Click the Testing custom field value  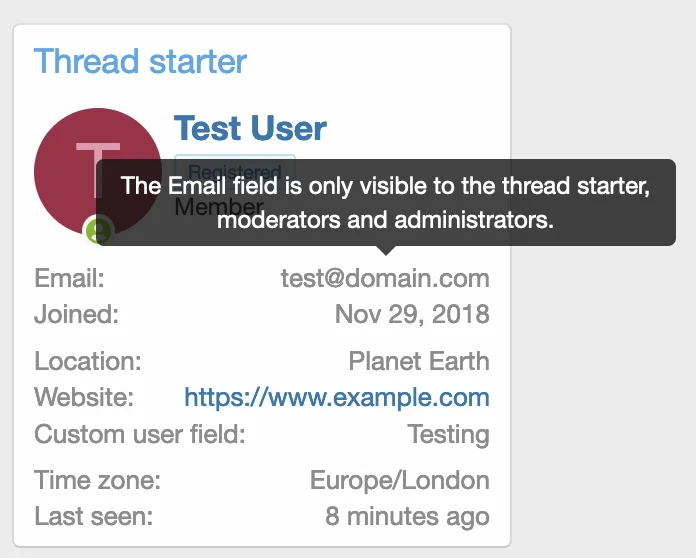448,435
